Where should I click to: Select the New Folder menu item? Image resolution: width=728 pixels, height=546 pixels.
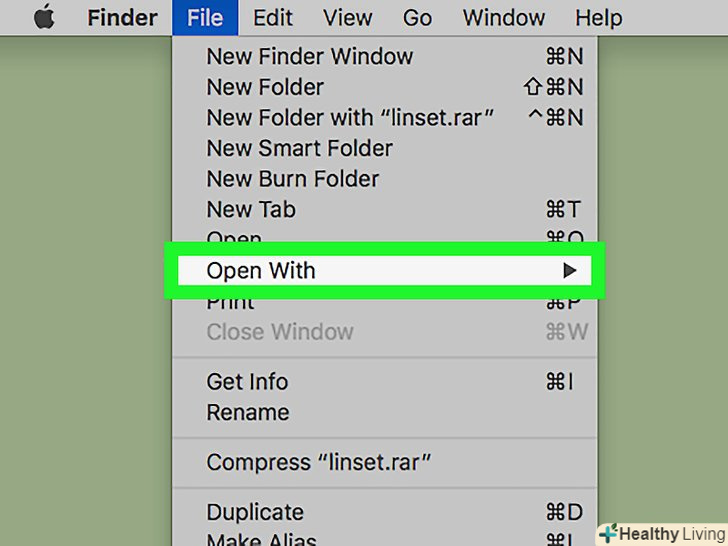265,87
